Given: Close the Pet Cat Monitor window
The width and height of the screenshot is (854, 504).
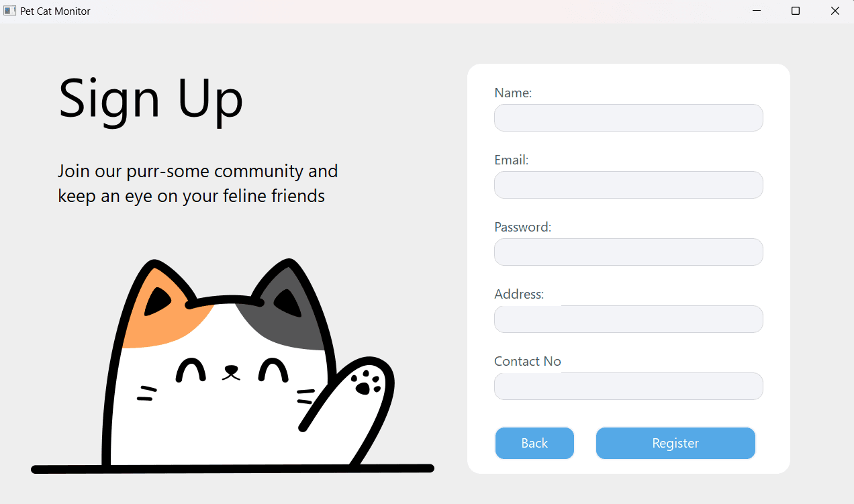Looking at the screenshot, I should (x=835, y=11).
